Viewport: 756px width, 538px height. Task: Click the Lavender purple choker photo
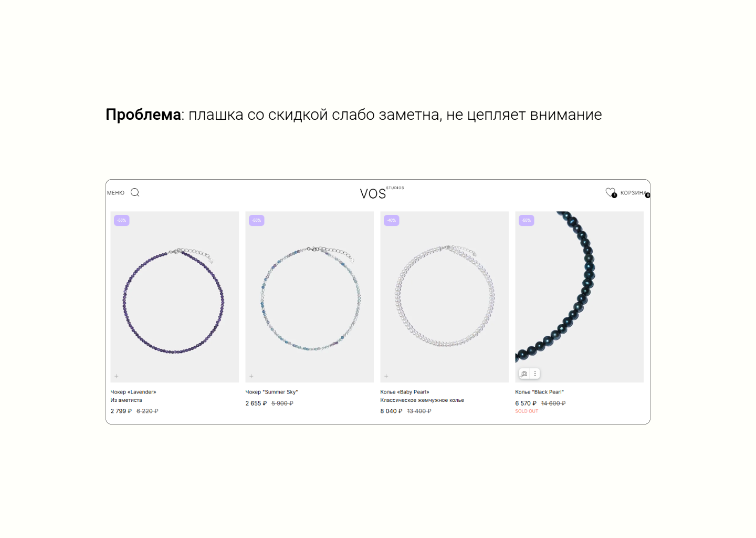[174, 299]
